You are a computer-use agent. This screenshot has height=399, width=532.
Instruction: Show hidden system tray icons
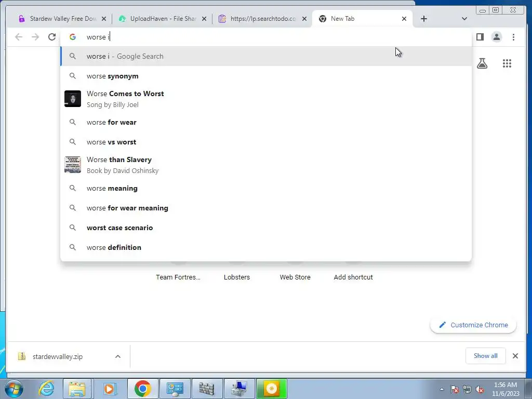pyautogui.click(x=442, y=389)
